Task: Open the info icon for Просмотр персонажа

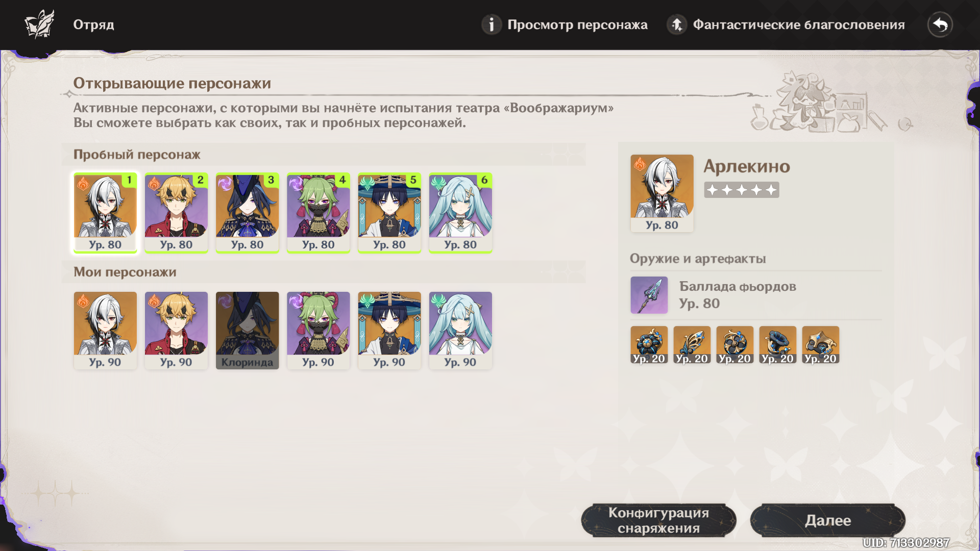Action: tap(491, 24)
